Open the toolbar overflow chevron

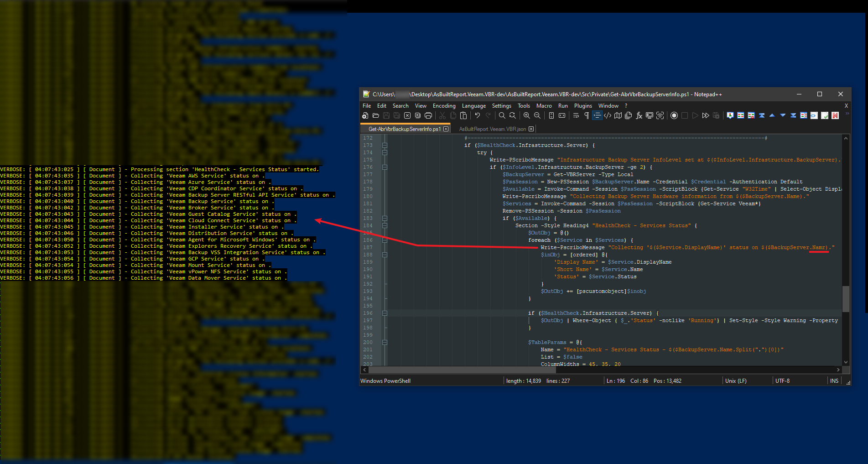[x=847, y=114]
